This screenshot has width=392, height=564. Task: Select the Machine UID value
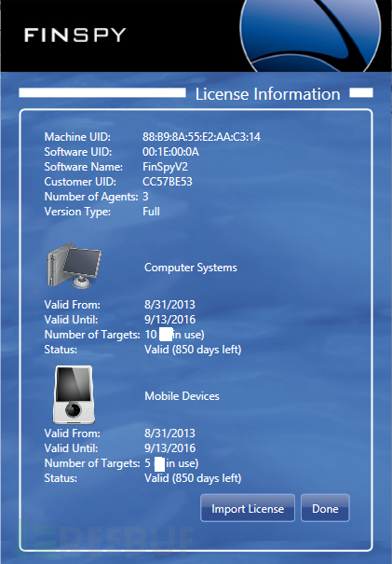pyautogui.click(x=201, y=137)
